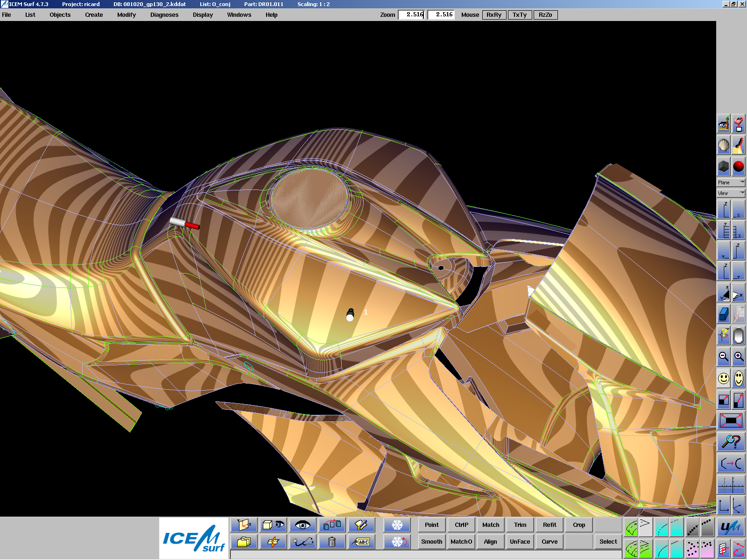Open the Modify menu
Screen dimensions: 747x560
126,15
